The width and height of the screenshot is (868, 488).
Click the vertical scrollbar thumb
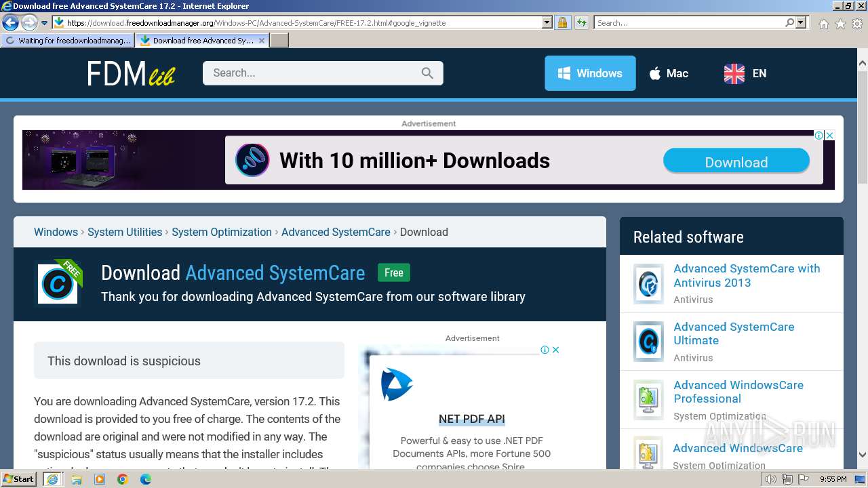point(863,127)
